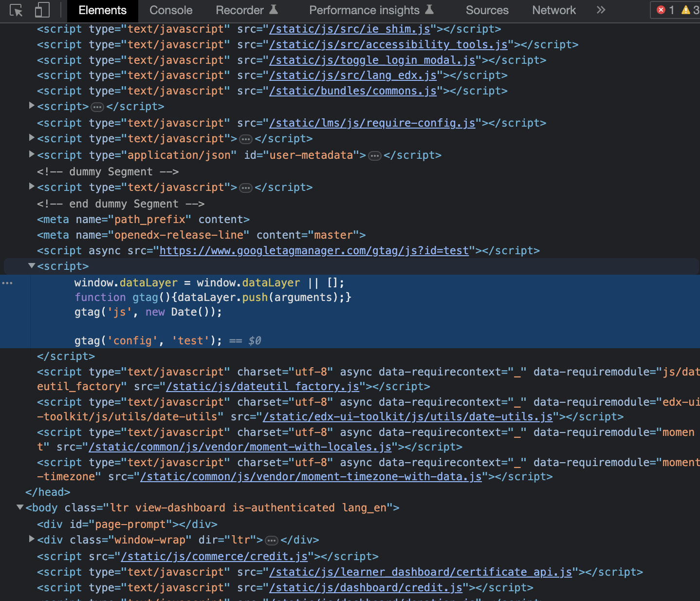
Task: Switch to the Sources panel
Action: pyautogui.click(x=487, y=10)
